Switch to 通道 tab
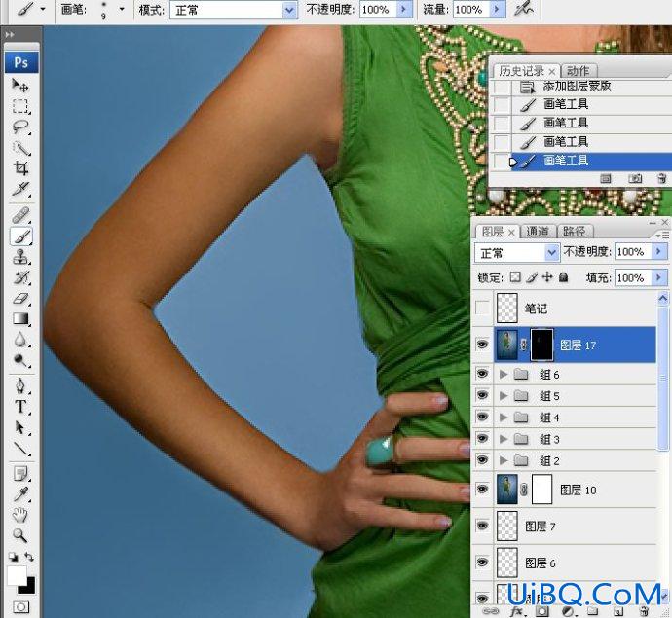This screenshot has width=672, height=618. 538,232
